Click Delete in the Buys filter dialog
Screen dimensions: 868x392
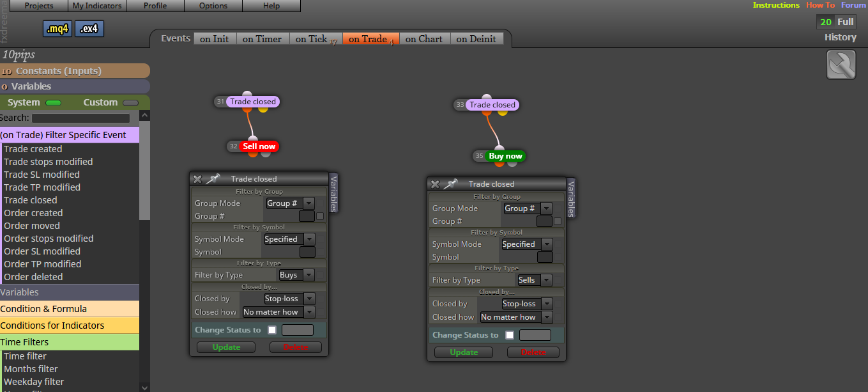coord(295,347)
